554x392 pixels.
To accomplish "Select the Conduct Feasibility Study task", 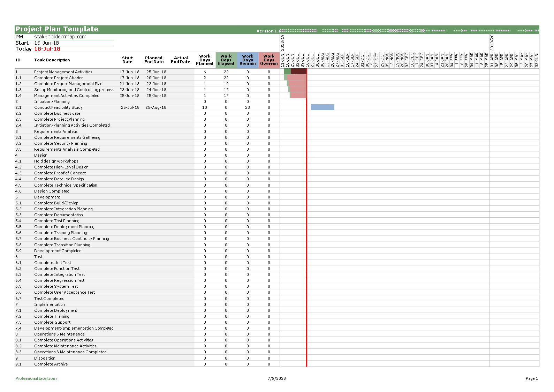I will point(58,107).
